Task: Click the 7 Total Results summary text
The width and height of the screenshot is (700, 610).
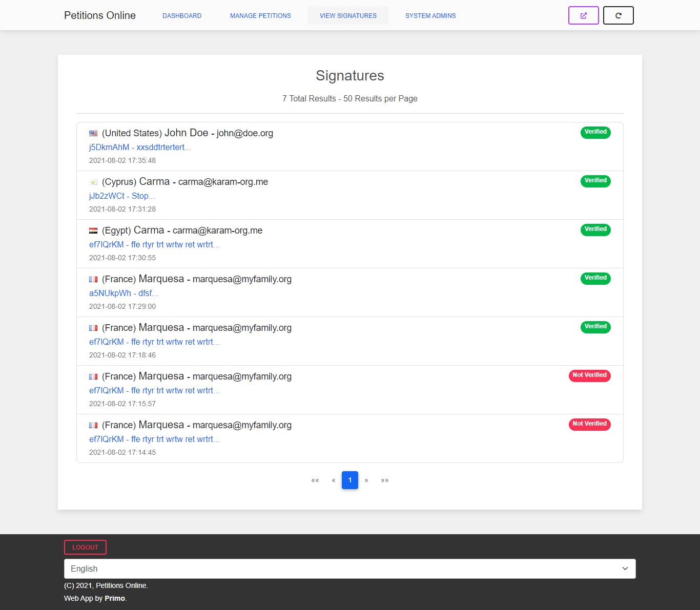Action: [x=350, y=98]
